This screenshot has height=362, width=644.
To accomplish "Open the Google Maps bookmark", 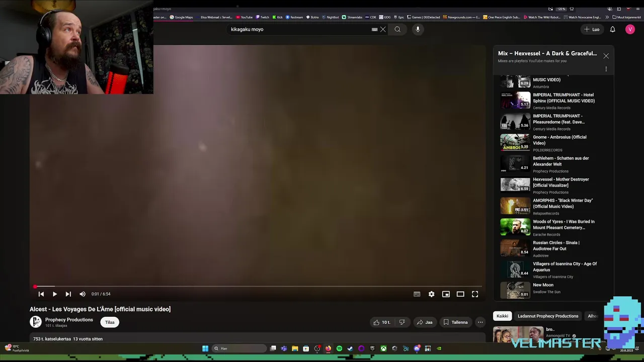I will 181,17.
